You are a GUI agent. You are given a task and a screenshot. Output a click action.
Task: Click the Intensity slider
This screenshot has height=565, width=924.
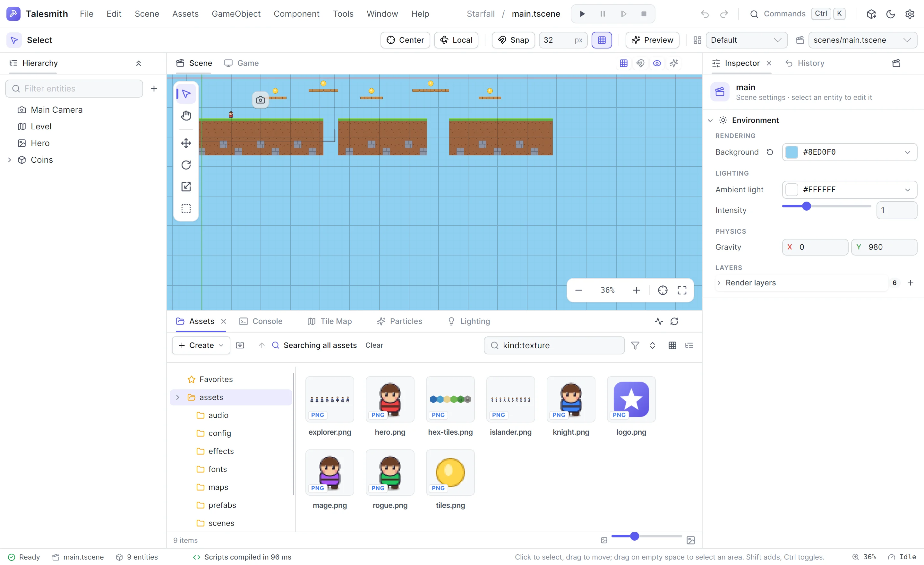pos(826,206)
